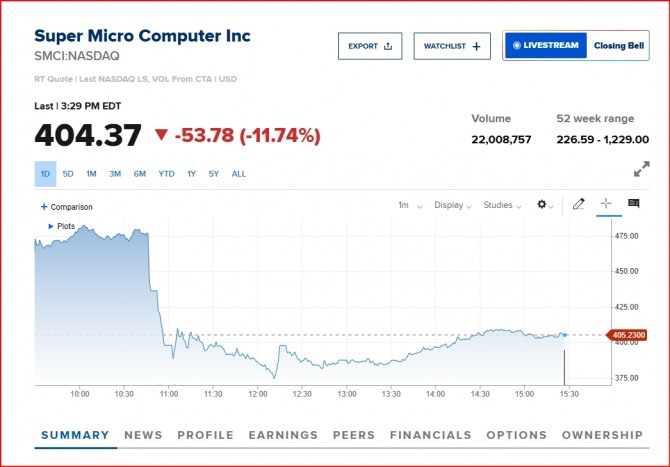670x467 pixels.
Task: Switch chart range to 5D
Action: click(68, 174)
